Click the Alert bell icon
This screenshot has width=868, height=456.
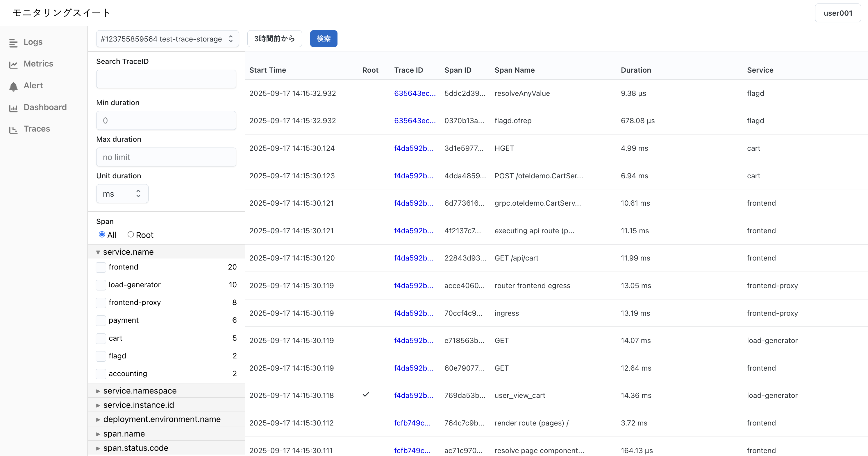point(13,86)
